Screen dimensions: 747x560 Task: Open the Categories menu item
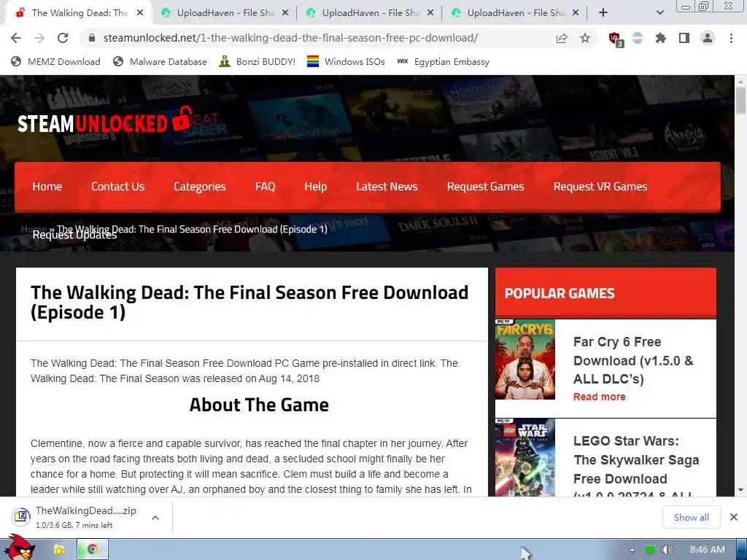click(200, 187)
